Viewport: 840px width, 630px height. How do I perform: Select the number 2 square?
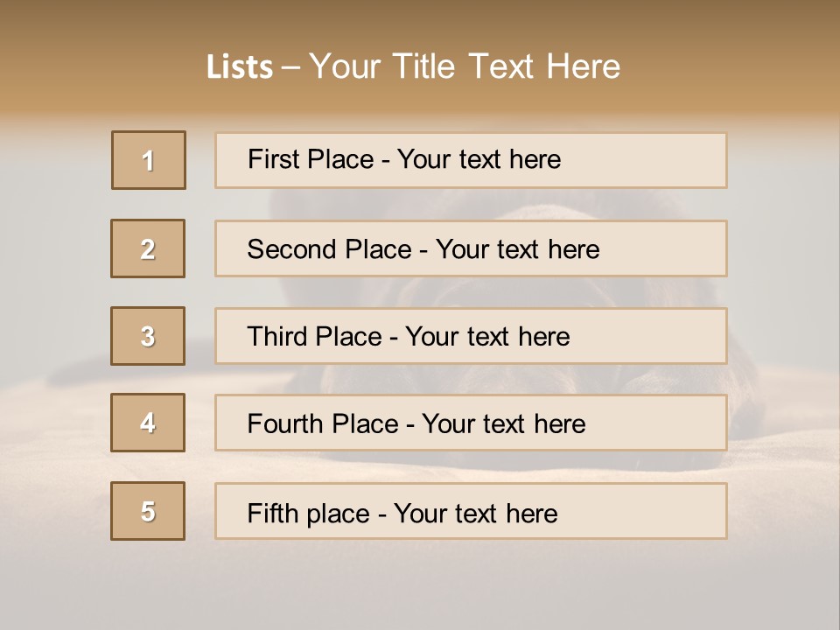click(148, 248)
